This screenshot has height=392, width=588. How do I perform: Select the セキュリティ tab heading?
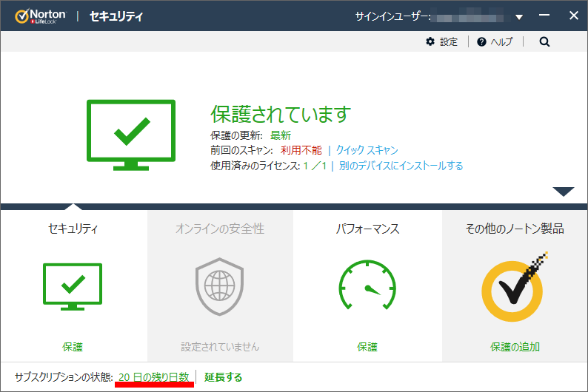(x=73, y=229)
